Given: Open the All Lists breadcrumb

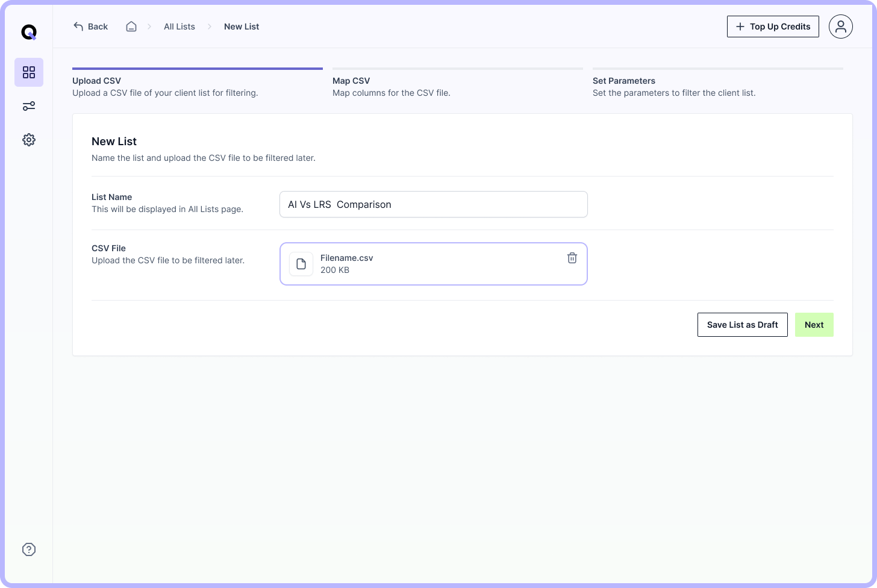Looking at the screenshot, I should click(179, 27).
